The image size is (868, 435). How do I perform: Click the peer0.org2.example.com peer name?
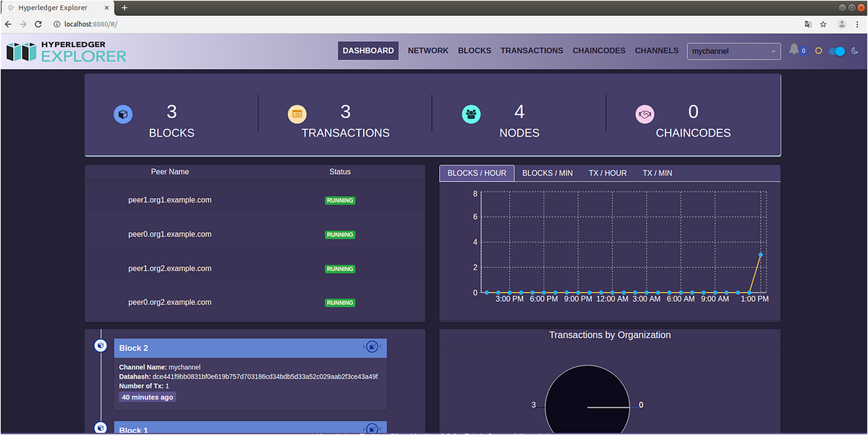coord(169,302)
